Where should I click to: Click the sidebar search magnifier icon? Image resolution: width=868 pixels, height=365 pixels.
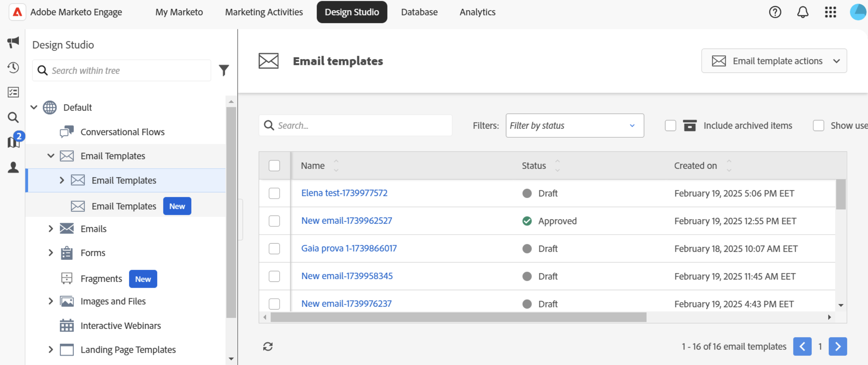tap(13, 117)
